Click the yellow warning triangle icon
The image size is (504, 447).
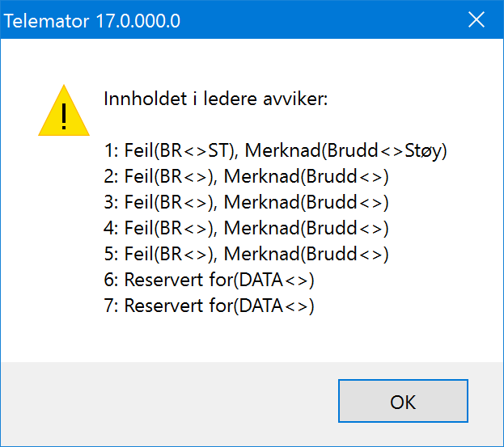[64, 110]
